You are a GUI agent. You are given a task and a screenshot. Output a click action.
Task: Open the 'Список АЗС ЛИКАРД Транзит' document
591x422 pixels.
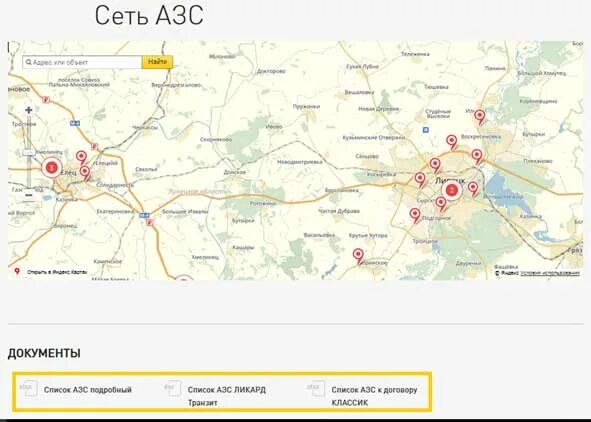tap(227, 396)
